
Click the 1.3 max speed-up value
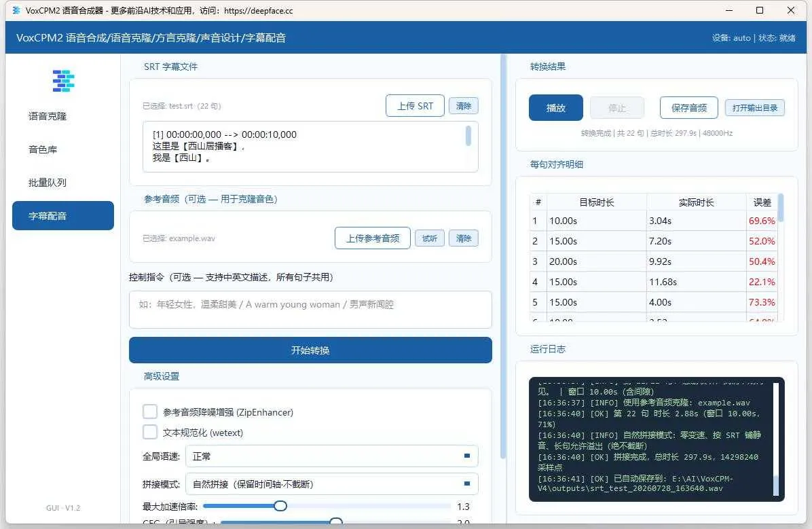[x=463, y=506]
